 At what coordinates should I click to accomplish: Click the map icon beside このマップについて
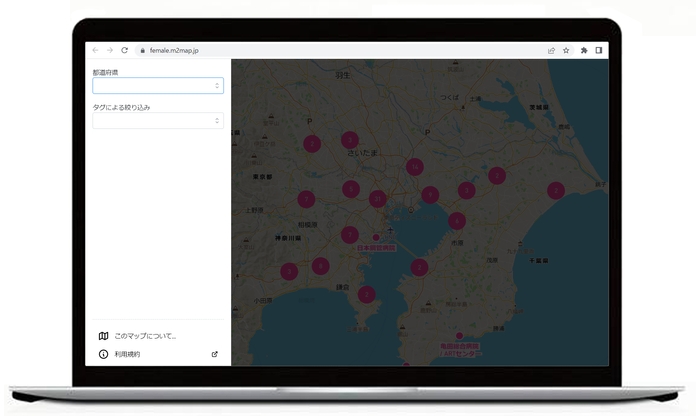tap(103, 336)
